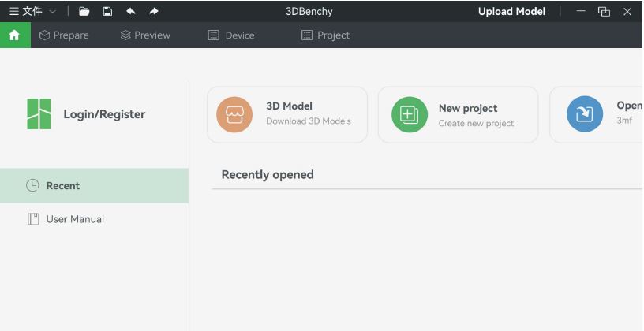Click the blue Open project icon
Image resolution: width=644 pixels, height=331 pixels.
(584, 114)
